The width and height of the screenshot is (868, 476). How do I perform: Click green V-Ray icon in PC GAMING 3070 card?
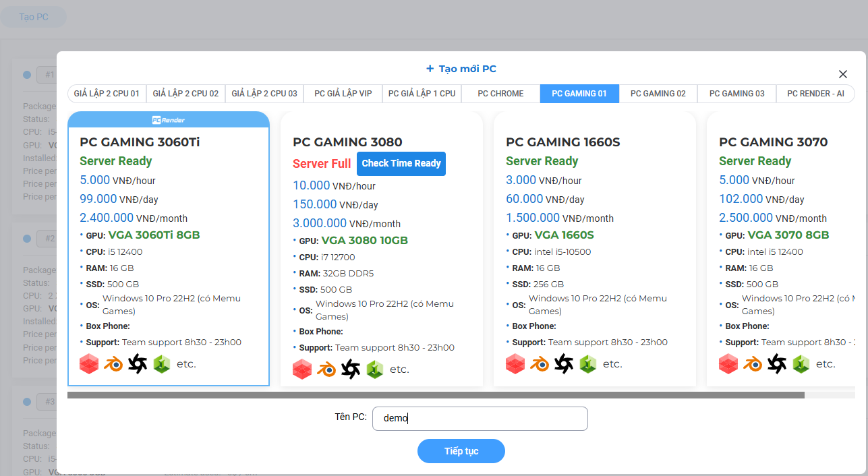pos(801,364)
